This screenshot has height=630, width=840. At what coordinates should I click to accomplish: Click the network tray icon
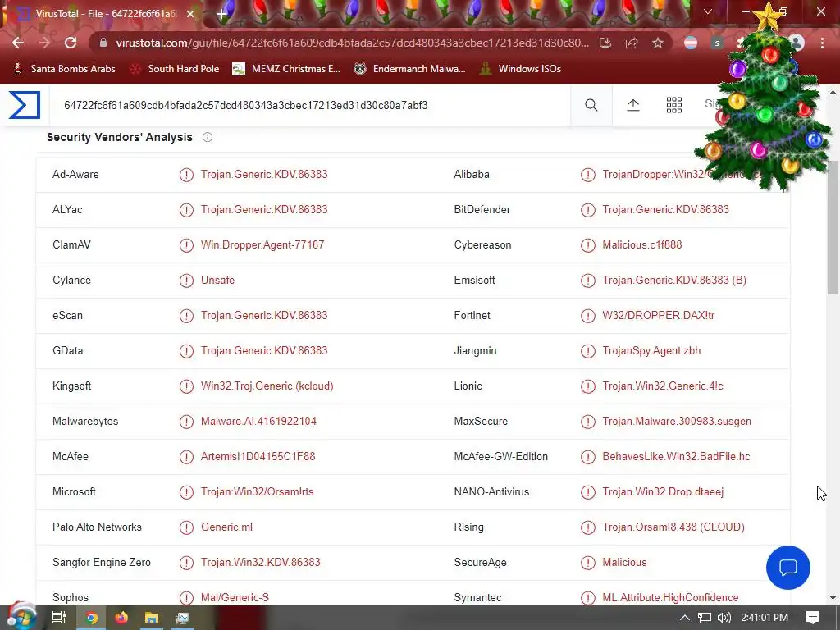coord(705,618)
